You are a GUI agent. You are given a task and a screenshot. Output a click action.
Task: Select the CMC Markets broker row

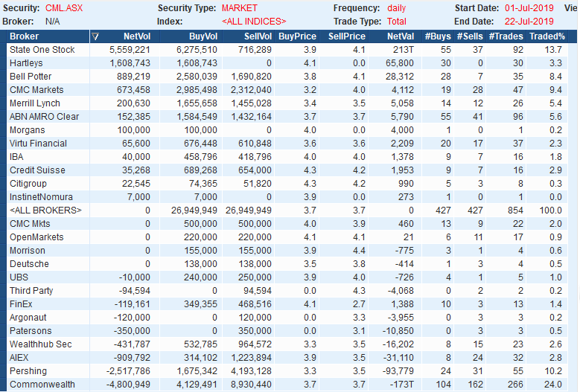point(287,90)
